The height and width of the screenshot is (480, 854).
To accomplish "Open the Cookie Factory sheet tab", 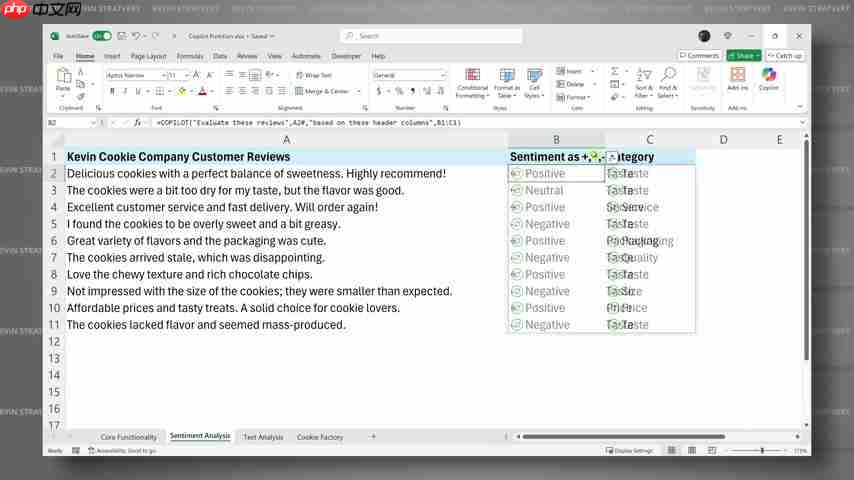I will point(320,437).
